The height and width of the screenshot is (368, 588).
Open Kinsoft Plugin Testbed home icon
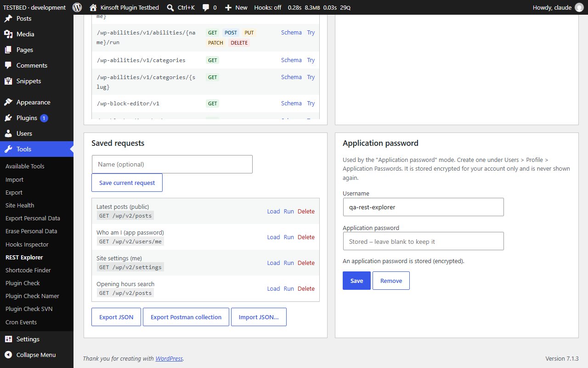[93, 7]
